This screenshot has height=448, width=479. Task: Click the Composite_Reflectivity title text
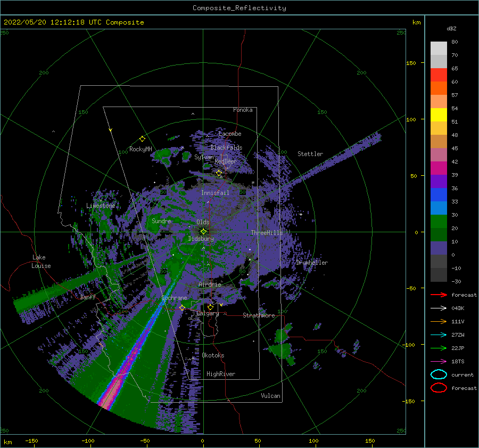pyautogui.click(x=240, y=8)
